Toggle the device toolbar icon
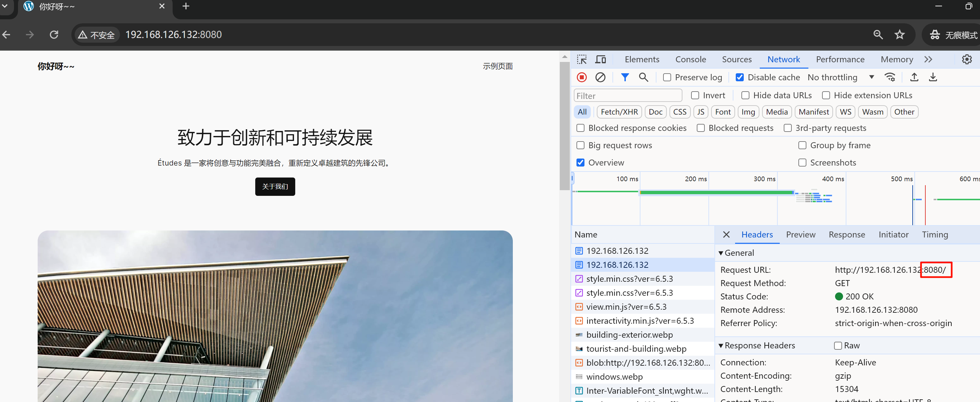 [x=600, y=59]
